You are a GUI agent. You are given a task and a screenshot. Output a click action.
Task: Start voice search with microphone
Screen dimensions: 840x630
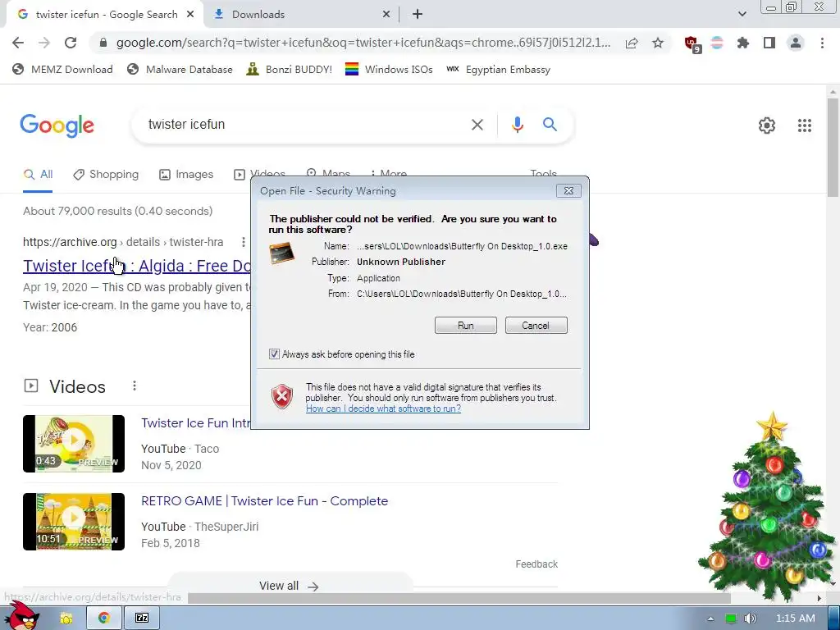coord(517,125)
